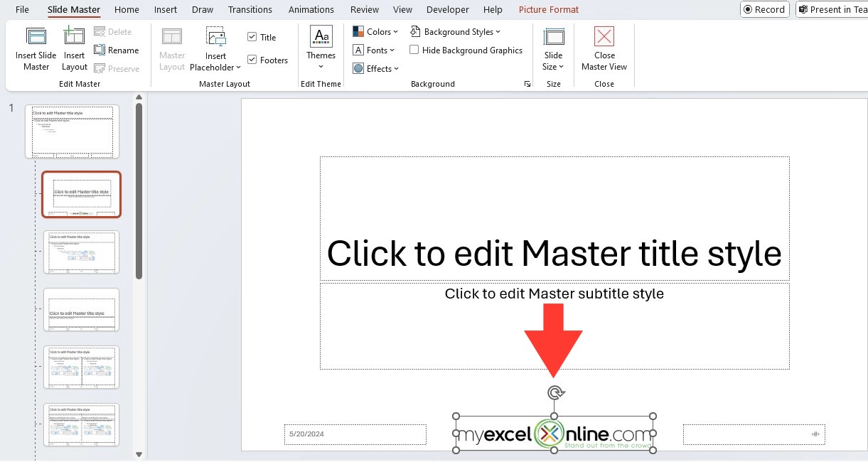
Task: Click the Master title placeholder
Action: point(554,218)
